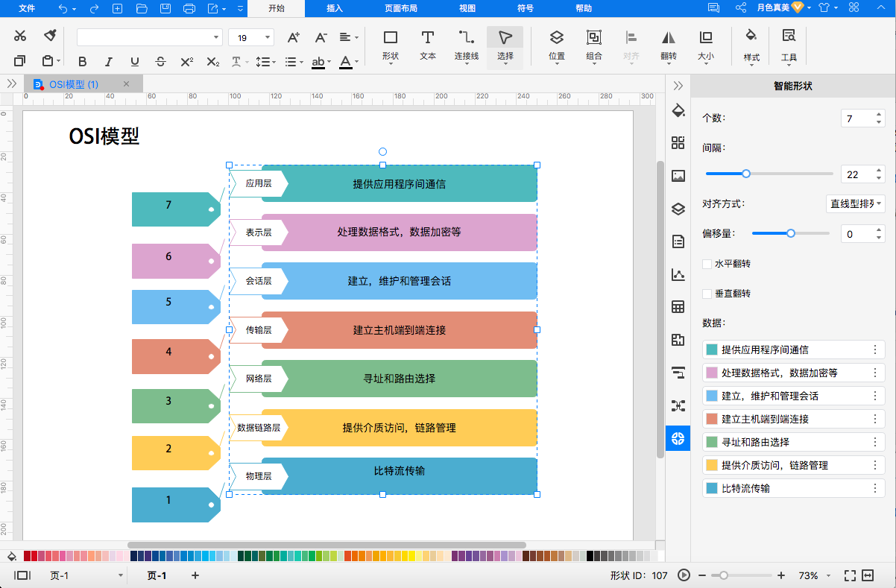896x588 pixels.
Task: Enable the 水平翻转 checkbox
Action: point(707,264)
